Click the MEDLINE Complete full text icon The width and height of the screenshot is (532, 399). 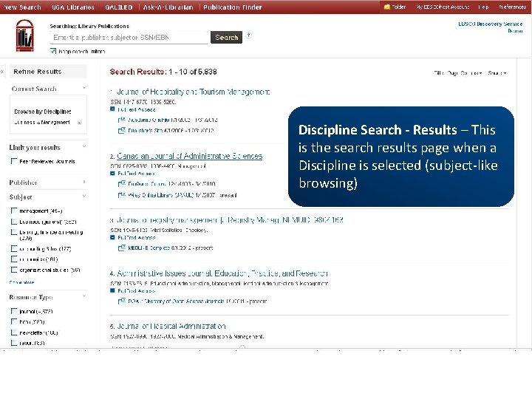pyautogui.click(x=121, y=248)
